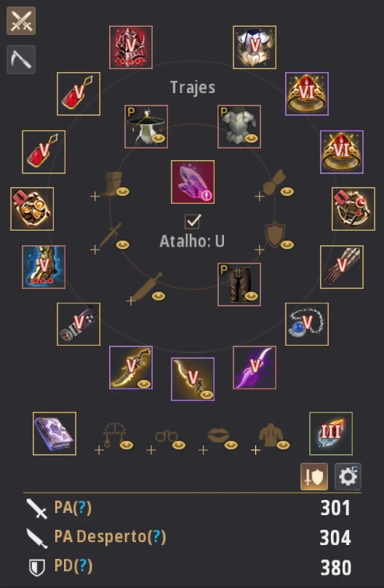Toggle the checkbox above Atalho: U

[193, 221]
